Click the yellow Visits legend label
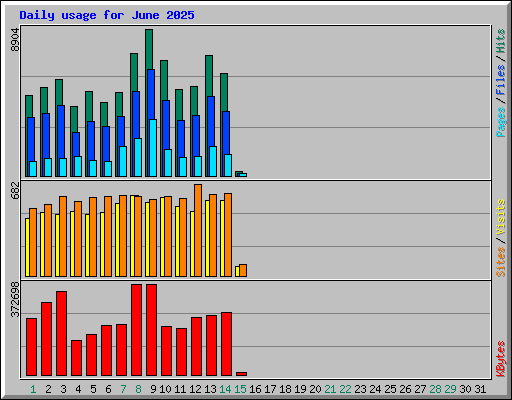This screenshot has height=400, width=512. tap(501, 218)
